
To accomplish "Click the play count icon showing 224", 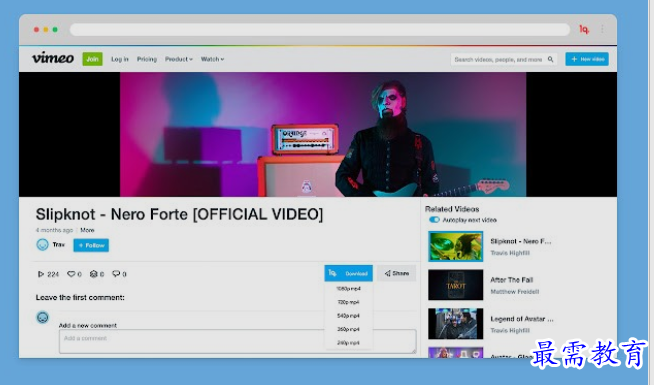I will (41, 274).
